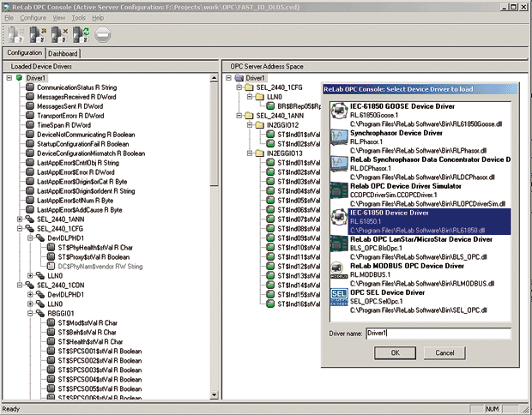Image resolution: width=532 pixels, height=415 pixels.
Task: Select ST$SPCSO01$stVal R Boolean item
Action: point(100,352)
